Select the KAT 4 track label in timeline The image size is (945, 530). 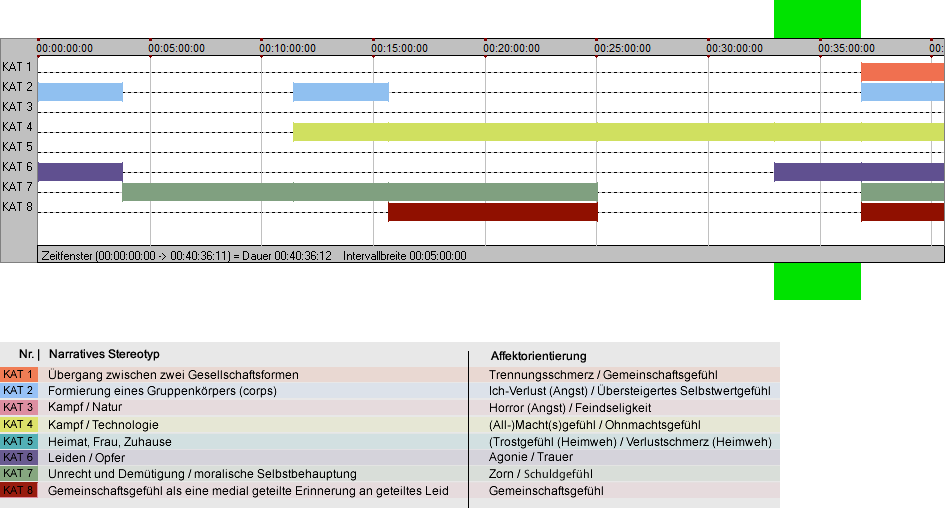pos(17,127)
